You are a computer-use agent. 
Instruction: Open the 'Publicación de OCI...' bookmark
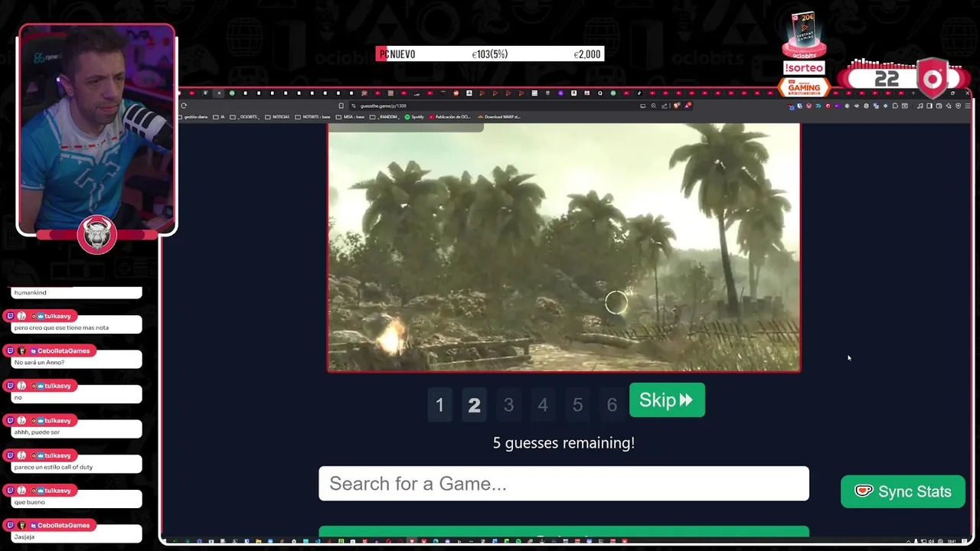450,117
